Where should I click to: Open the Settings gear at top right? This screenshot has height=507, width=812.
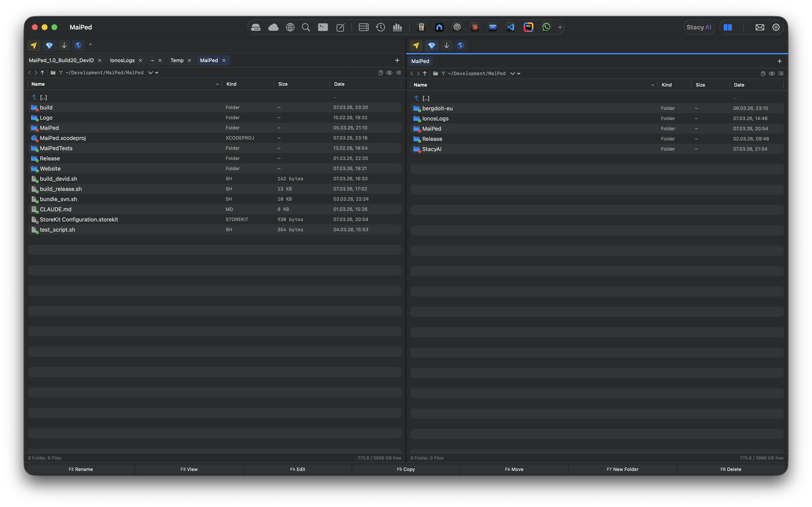point(776,27)
